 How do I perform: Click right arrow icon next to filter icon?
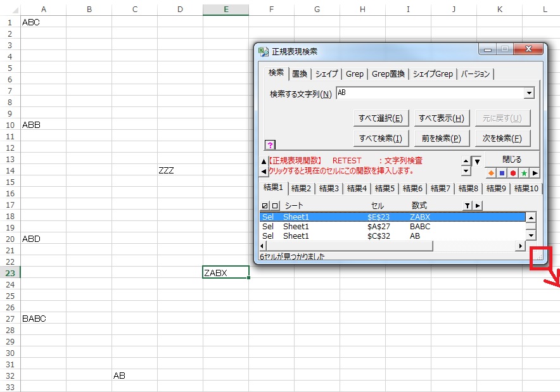[478, 205]
